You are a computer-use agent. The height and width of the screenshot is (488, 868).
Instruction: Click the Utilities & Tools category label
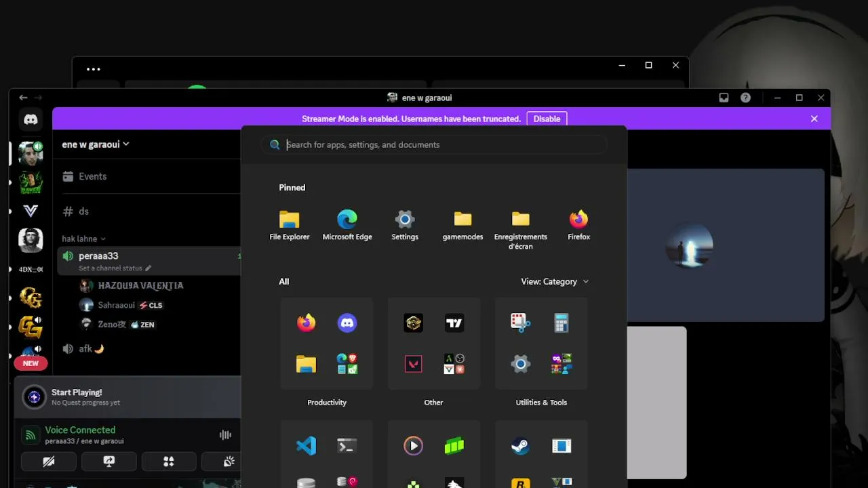pyautogui.click(x=541, y=403)
